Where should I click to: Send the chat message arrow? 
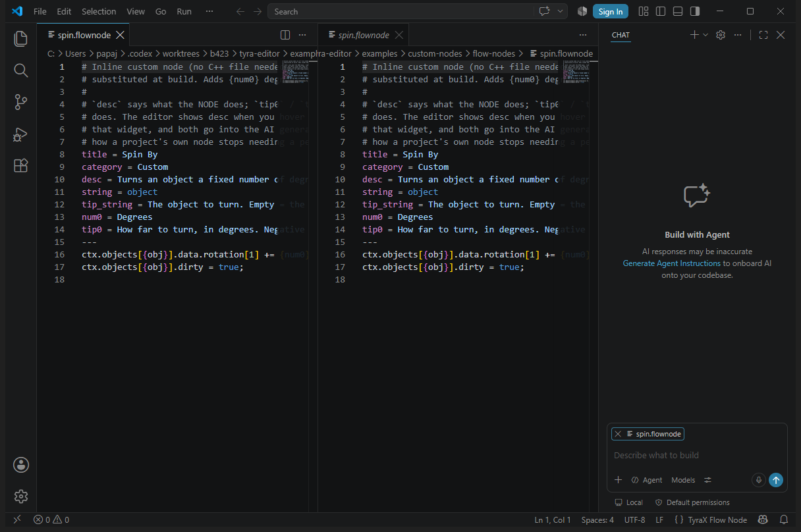pos(776,480)
